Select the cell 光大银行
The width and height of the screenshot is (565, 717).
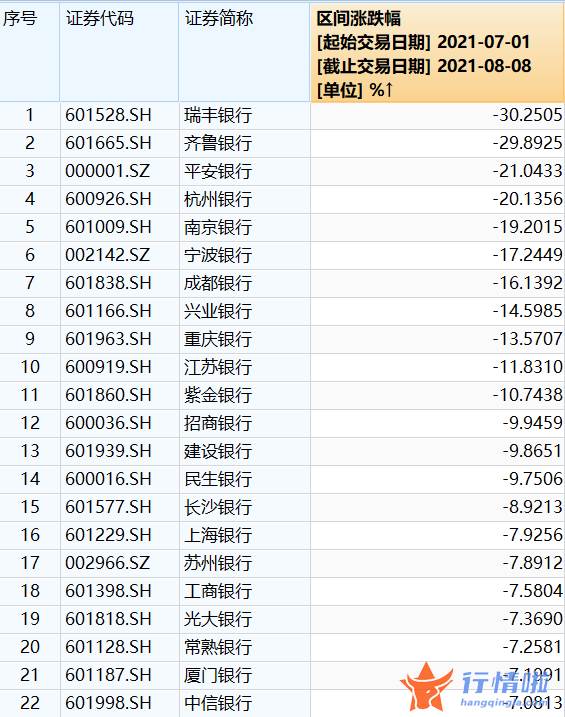click(245, 619)
